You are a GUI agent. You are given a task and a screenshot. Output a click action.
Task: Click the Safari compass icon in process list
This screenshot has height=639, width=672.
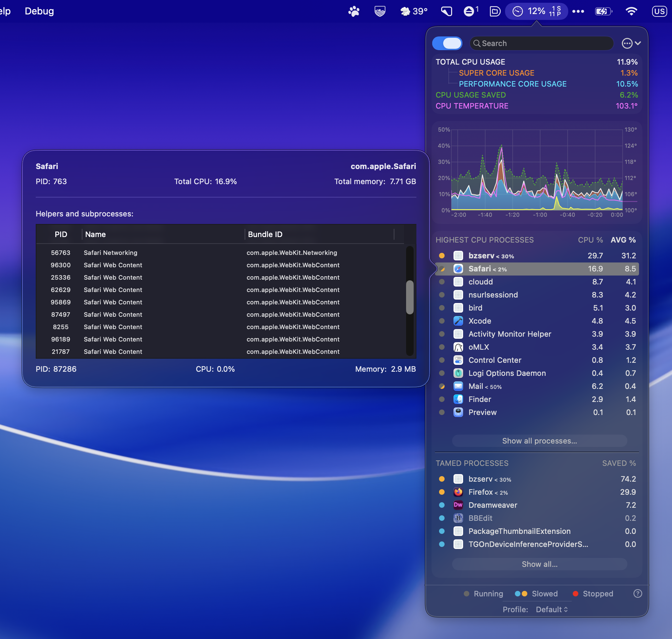click(458, 269)
